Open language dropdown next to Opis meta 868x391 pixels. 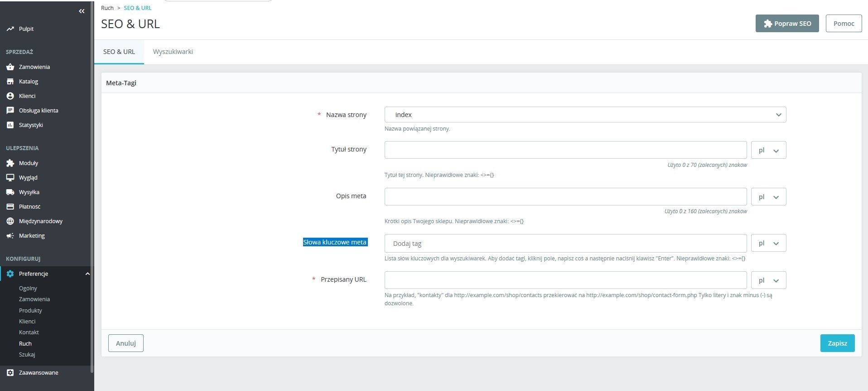pos(768,196)
